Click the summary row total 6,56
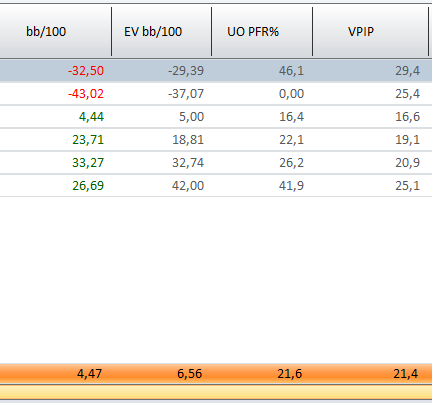Image resolution: width=432 pixels, height=403 pixels. 189,374
